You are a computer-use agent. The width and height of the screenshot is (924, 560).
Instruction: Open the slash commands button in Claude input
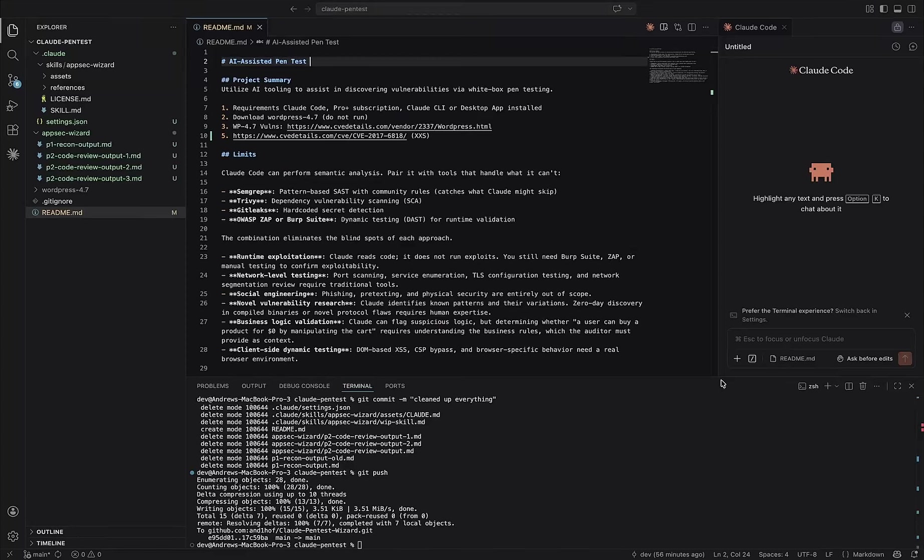pyautogui.click(x=752, y=359)
